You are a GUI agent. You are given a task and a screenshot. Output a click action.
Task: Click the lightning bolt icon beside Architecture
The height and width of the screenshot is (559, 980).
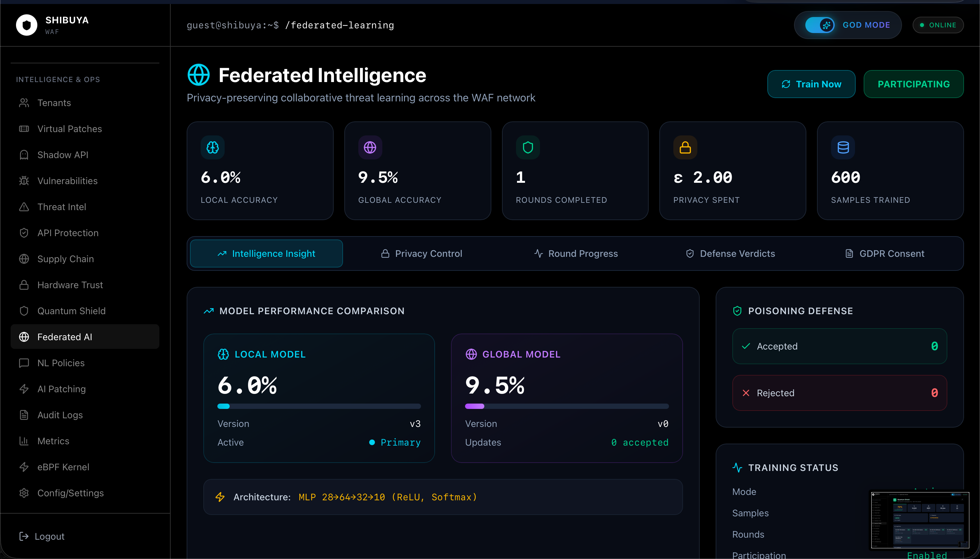click(x=220, y=497)
